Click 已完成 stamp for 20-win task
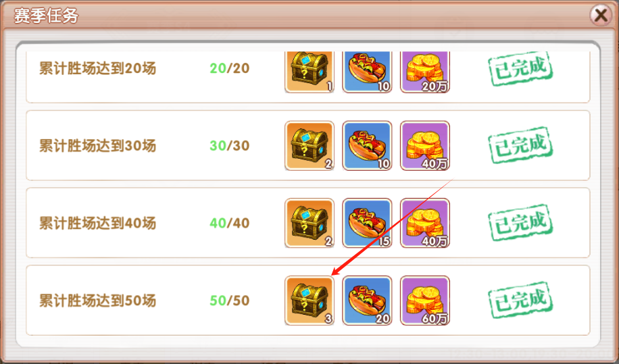The height and width of the screenshot is (364, 619). click(520, 68)
